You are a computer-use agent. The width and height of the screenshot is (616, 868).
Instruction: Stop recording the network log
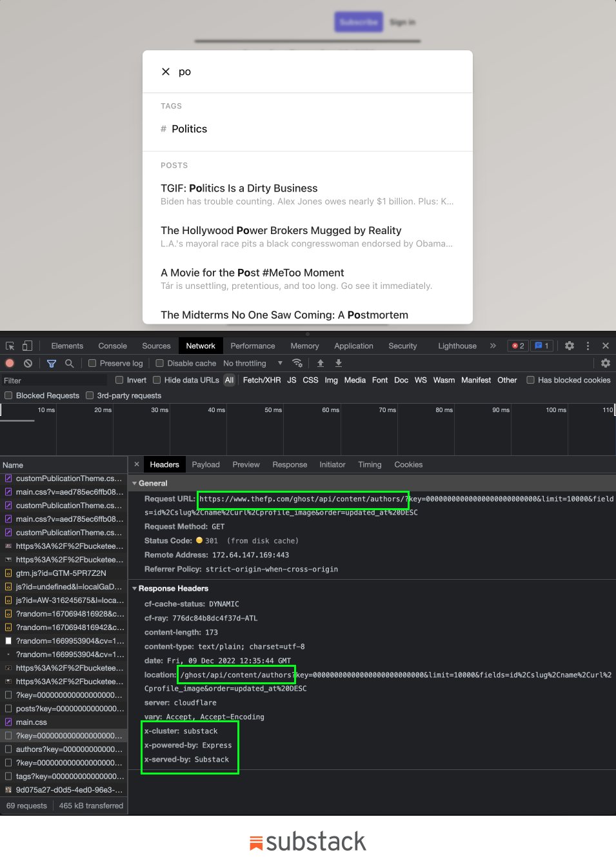point(9,363)
